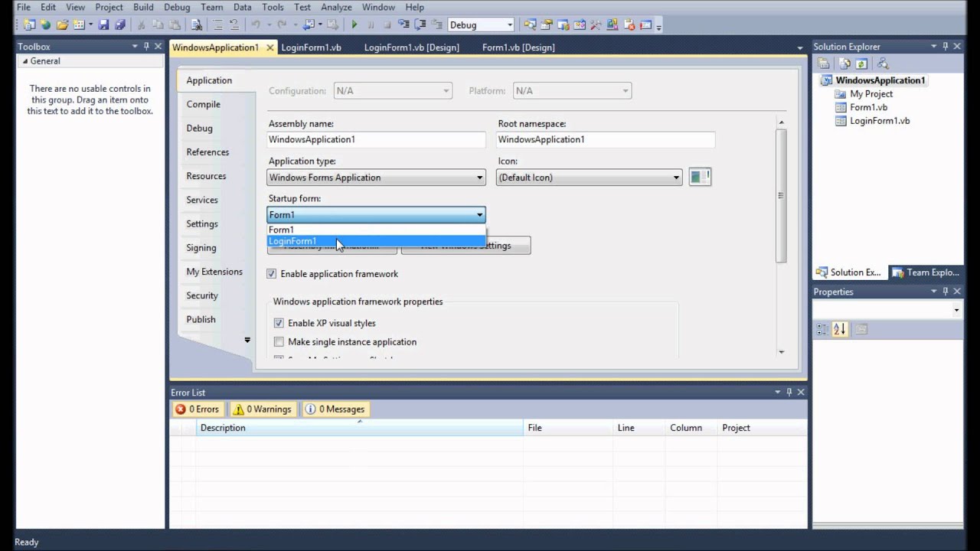Select Form1.vb in Solution Explorer
This screenshot has width=980, height=551.
(x=868, y=108)
